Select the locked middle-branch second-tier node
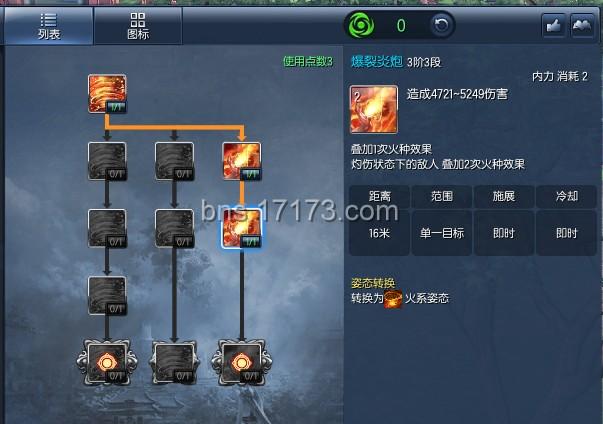The width and height of the screenshot is (603, 424). pos(174,161)
